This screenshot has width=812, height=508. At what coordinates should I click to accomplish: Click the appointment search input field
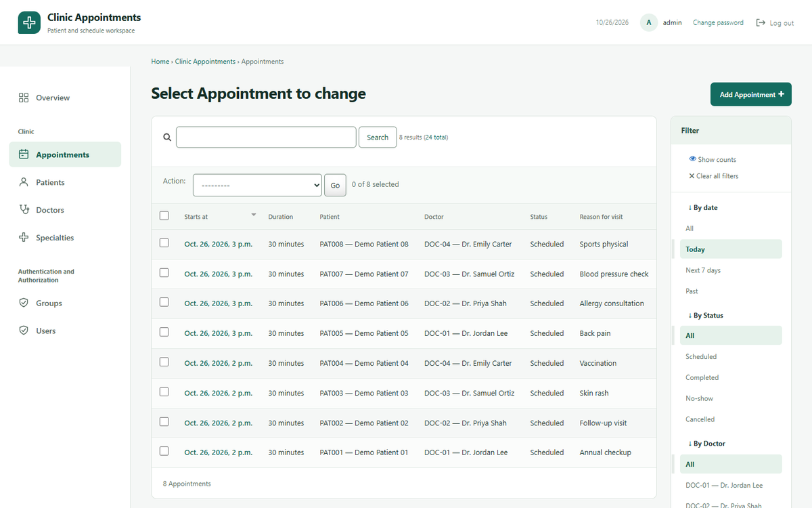pos(266,137)
